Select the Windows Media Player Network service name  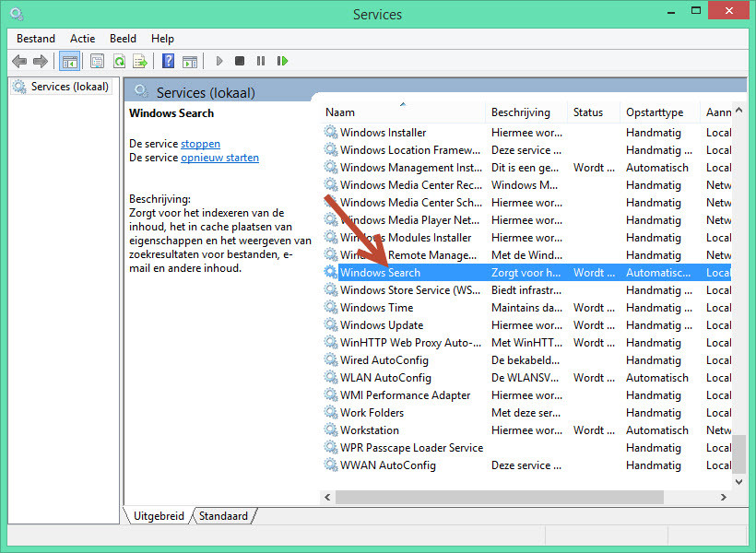[409, 220]
